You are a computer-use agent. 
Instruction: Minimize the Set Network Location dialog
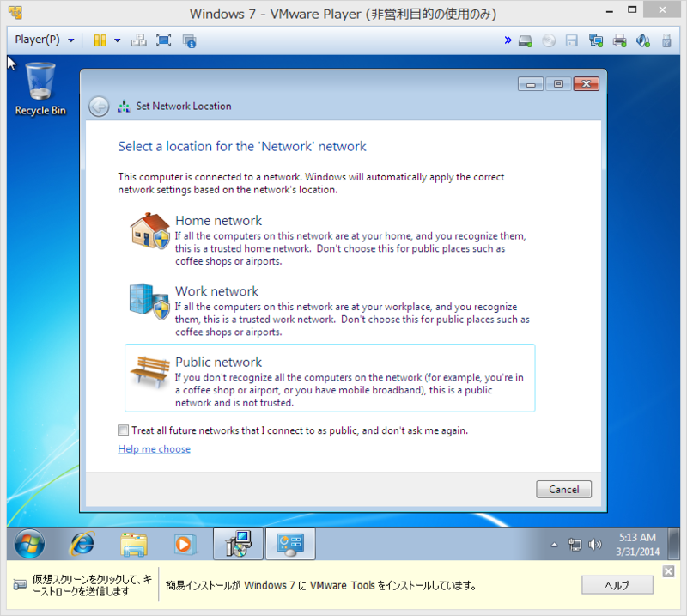coord(531,83)
